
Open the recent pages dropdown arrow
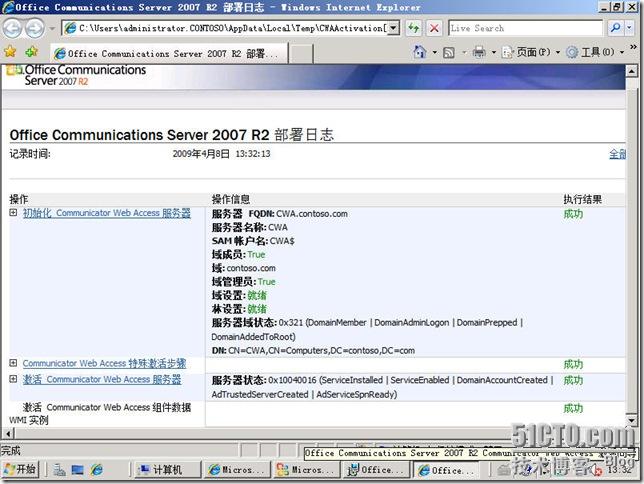pos(52,28)
